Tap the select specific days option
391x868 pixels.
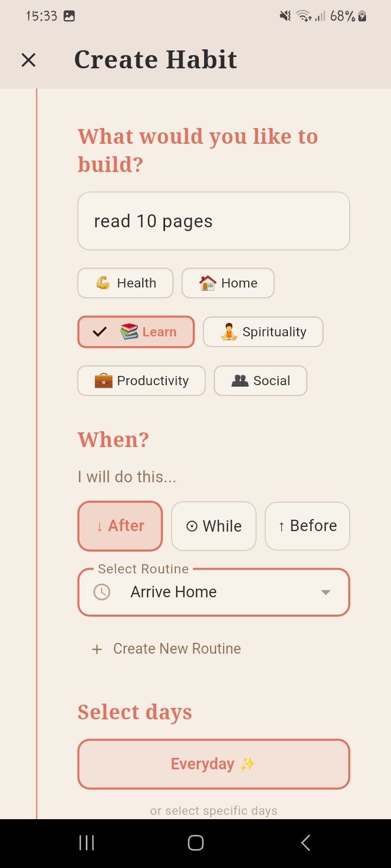[x=213, y=810]
